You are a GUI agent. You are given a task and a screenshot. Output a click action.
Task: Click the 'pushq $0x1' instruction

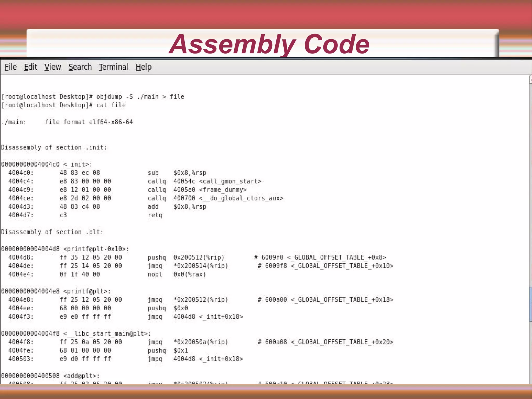[168, 350]
